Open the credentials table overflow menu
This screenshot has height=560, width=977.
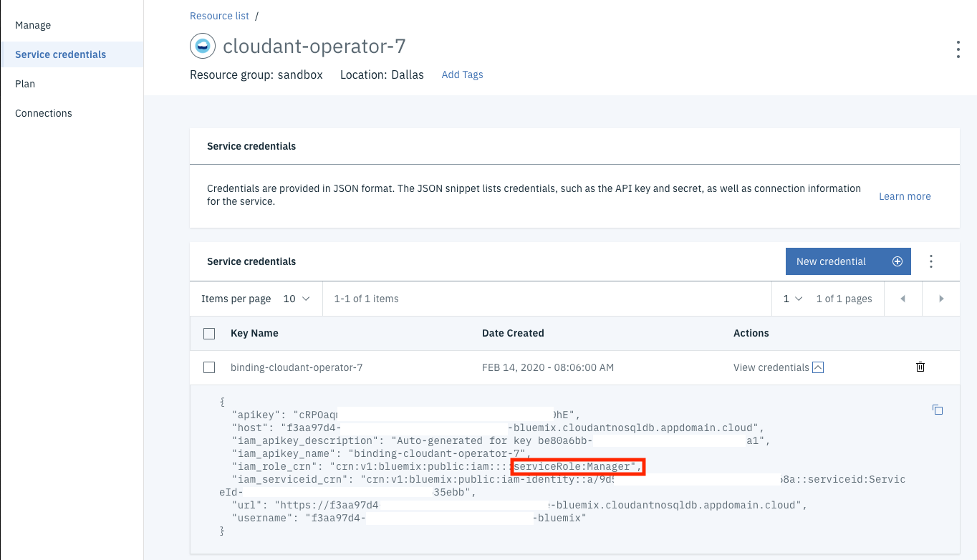931,261
